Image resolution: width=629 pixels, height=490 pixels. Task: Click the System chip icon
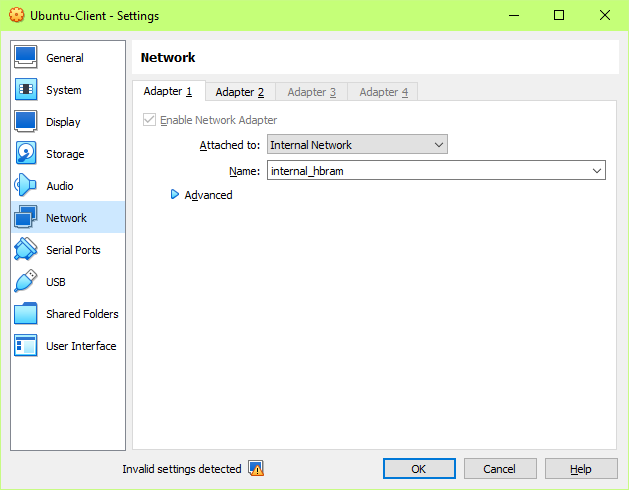[x=26, y=89]
